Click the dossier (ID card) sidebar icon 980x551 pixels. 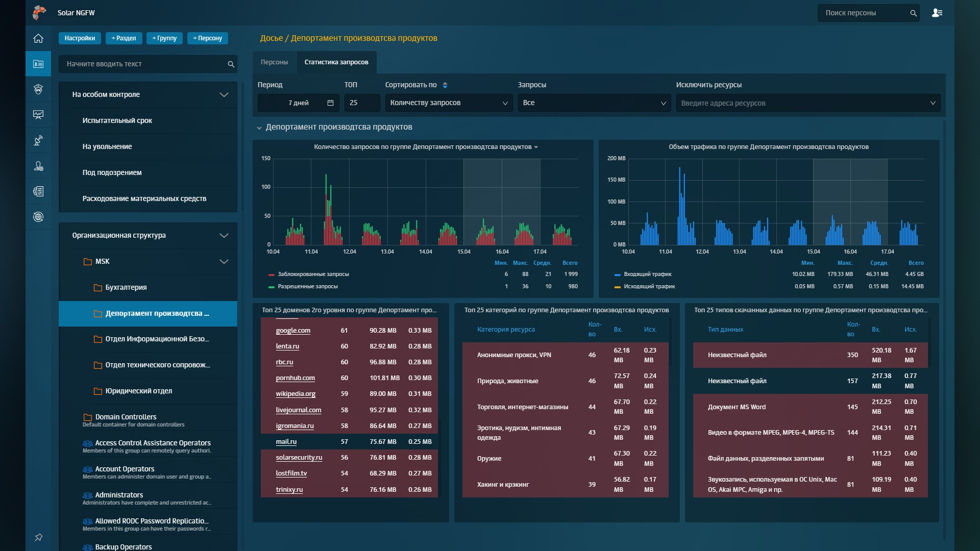point(38,64)
